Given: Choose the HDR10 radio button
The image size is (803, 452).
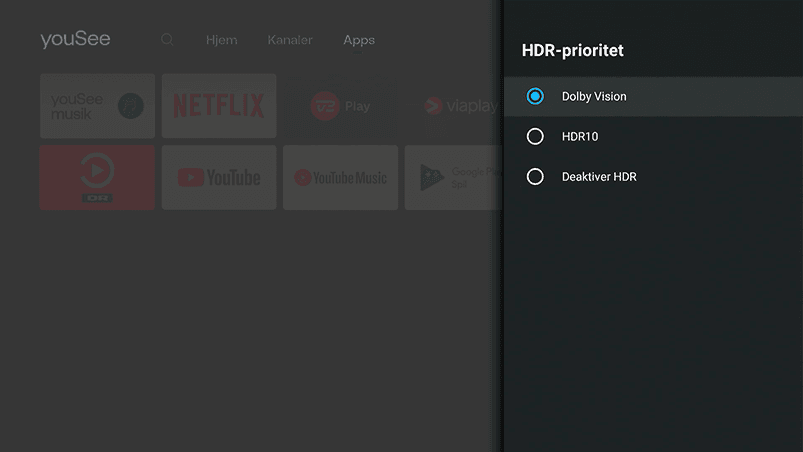Looking at the screenshot, I should click(535, 136).
